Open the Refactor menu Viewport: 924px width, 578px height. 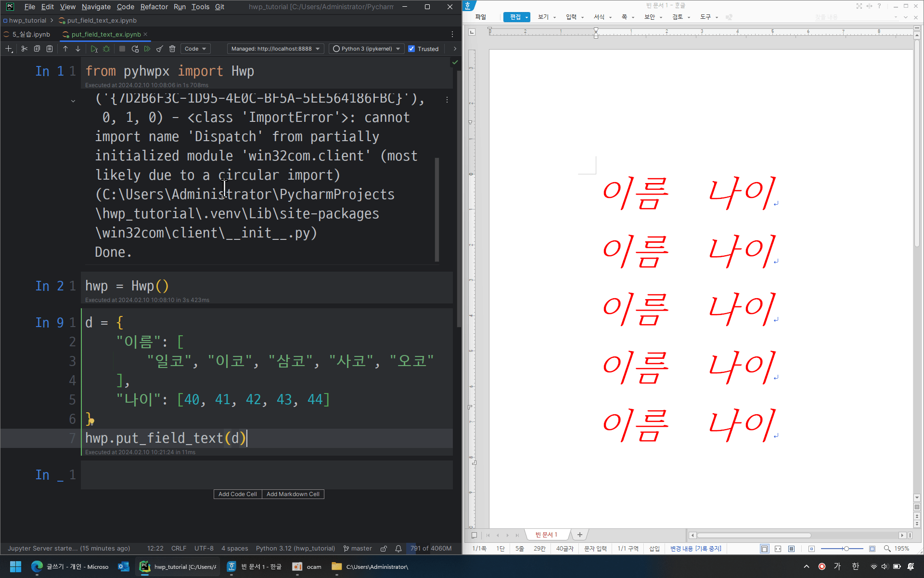pos(154,7)
